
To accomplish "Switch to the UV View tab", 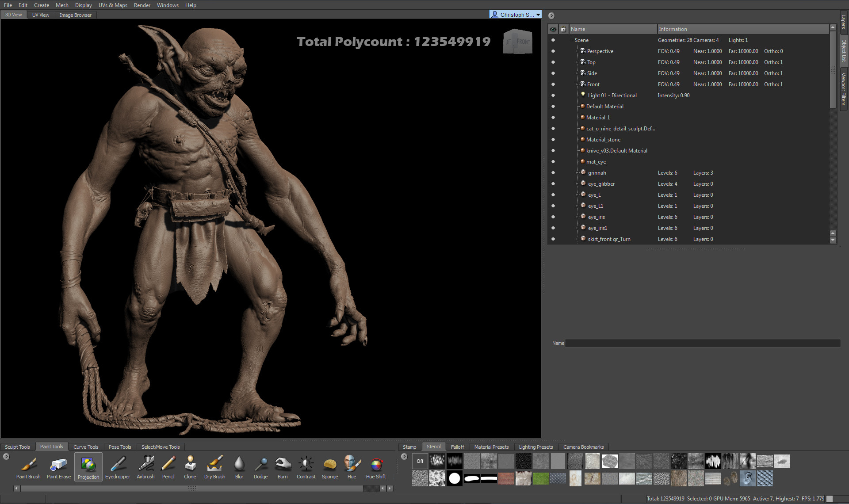I will coord(41,15).
